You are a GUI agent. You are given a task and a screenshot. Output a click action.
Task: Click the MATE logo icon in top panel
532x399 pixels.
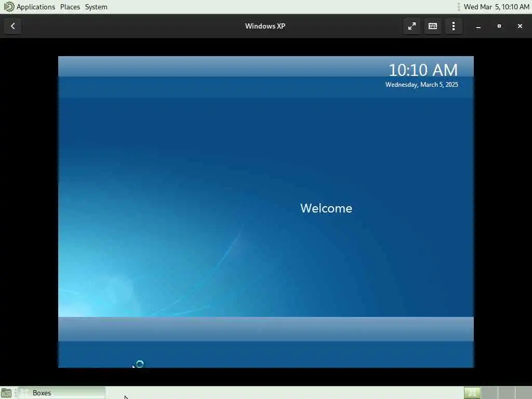pos(8,7)
